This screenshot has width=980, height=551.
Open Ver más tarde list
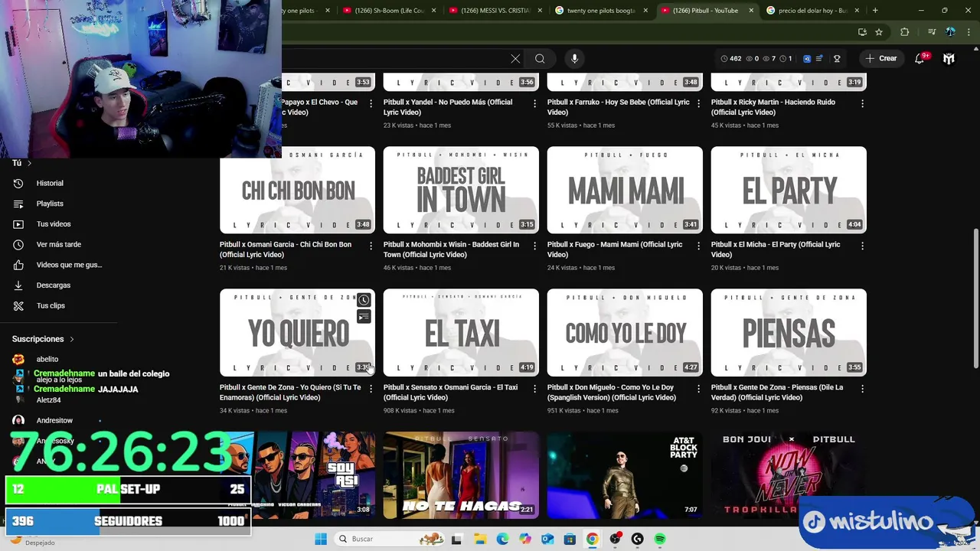(x=58, y=244)
